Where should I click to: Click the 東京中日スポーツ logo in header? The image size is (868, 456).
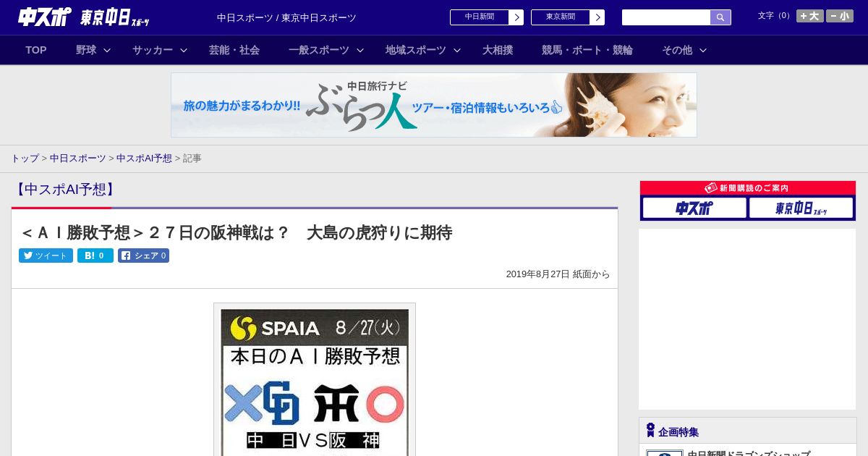[x=114, y=17]
